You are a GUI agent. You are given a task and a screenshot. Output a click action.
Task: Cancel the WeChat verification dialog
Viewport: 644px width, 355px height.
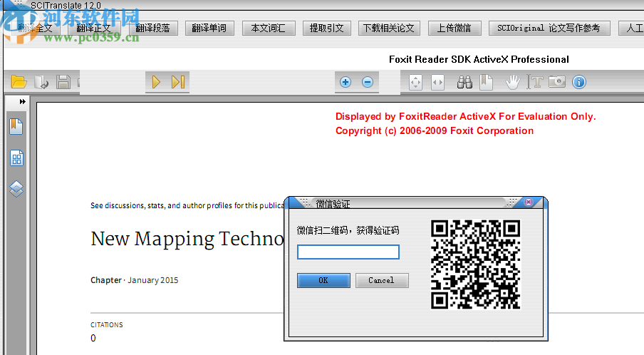point(382,280)
